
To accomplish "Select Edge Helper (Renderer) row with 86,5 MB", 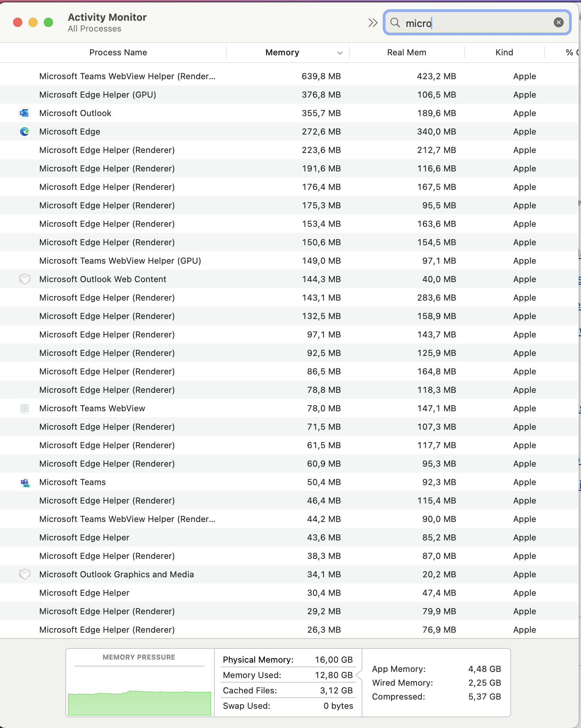I will (x=289, y=371).
